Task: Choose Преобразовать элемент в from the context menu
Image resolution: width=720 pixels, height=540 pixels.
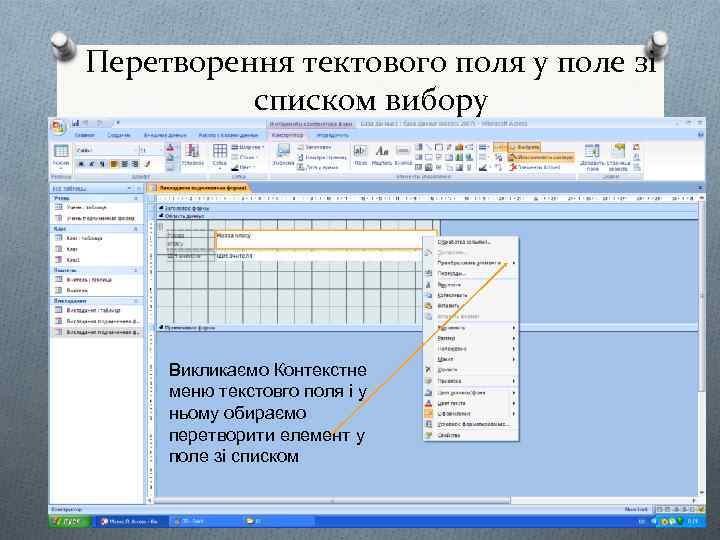Action: 471,263
